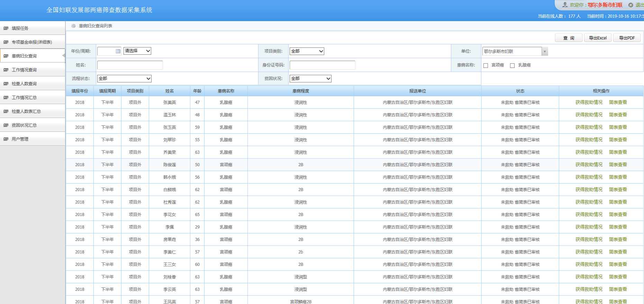The image size is (644, 304).
Task: Click the 填报年份 column header
Action: 80,91
